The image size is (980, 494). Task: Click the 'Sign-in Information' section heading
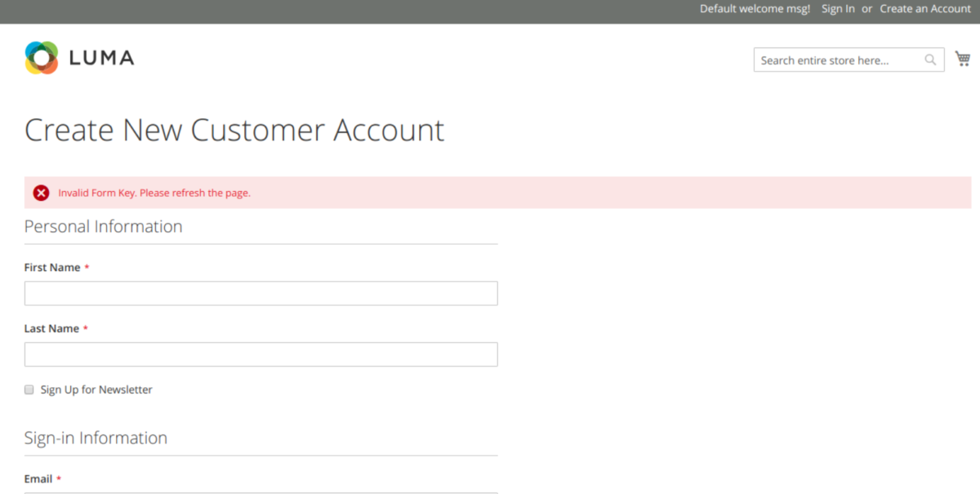pyautogui.click(x=96, y=438)
